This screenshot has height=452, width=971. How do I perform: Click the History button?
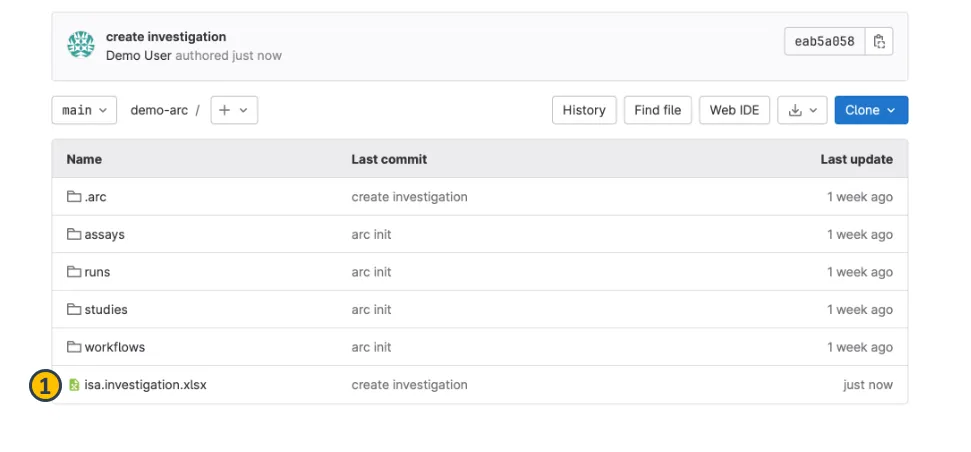584,110
